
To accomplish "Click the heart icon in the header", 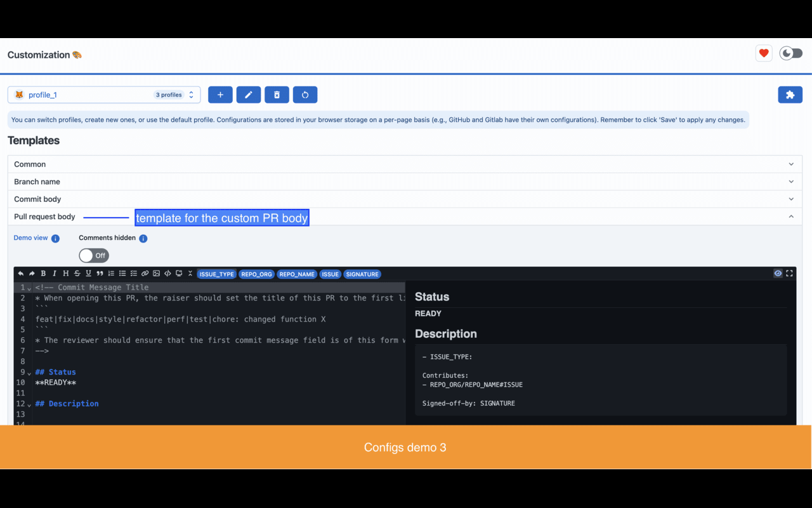I will pos(763,53).
